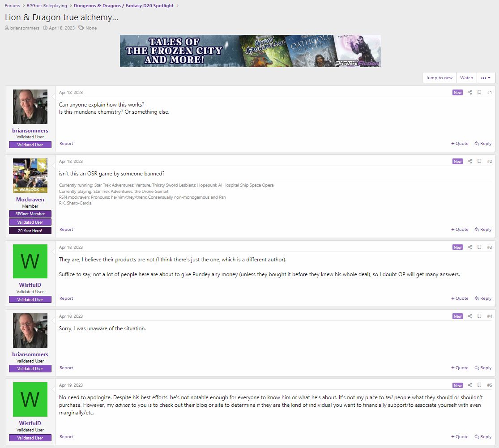Reply to Mockraven's post #2
Image resolution: width=499 pixels, height=448 pixels.
pos(483,230)
